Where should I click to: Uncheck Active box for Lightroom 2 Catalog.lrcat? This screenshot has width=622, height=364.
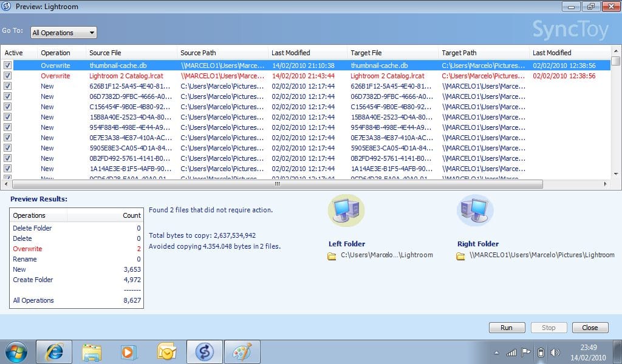[7, 76]
